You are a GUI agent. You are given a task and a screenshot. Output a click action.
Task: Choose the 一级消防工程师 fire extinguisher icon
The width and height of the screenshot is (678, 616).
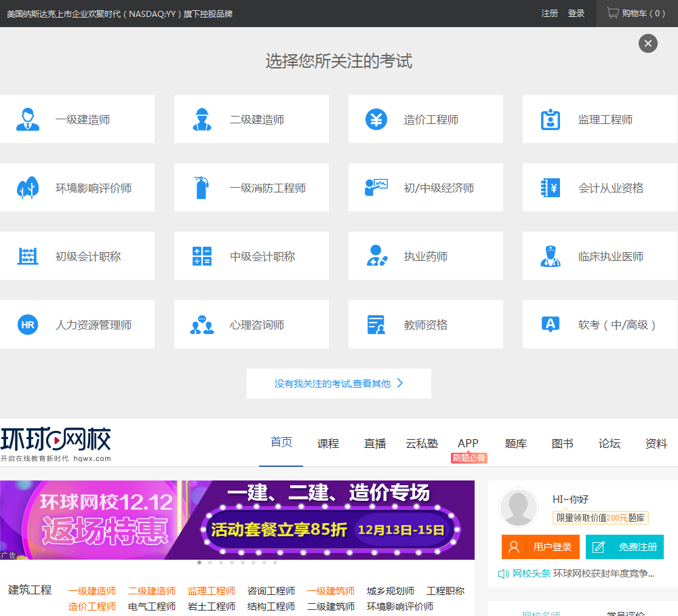click(x=201, y=188)
